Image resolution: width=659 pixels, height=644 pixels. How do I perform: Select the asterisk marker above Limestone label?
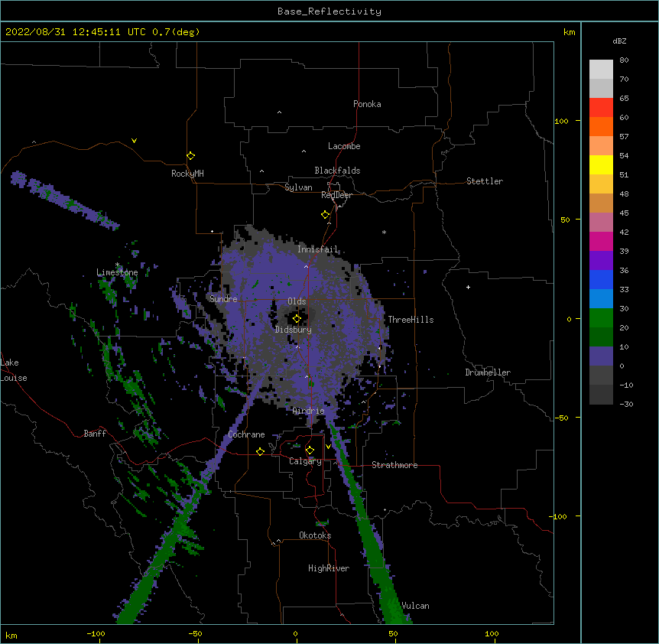tap(118, 265)
